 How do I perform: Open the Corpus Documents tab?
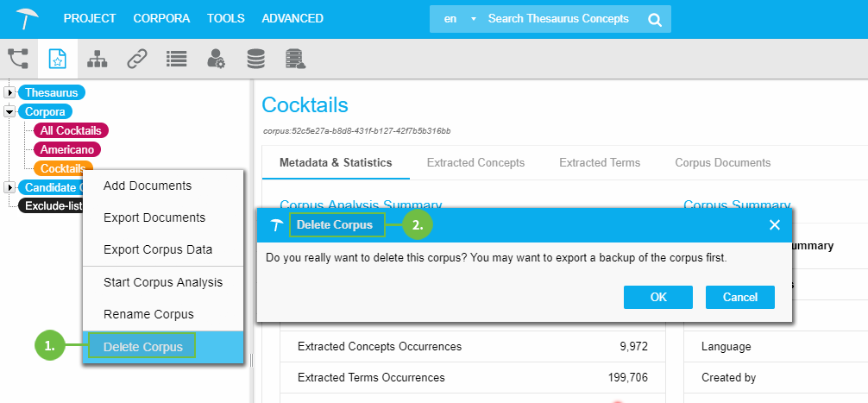(722, 162)
